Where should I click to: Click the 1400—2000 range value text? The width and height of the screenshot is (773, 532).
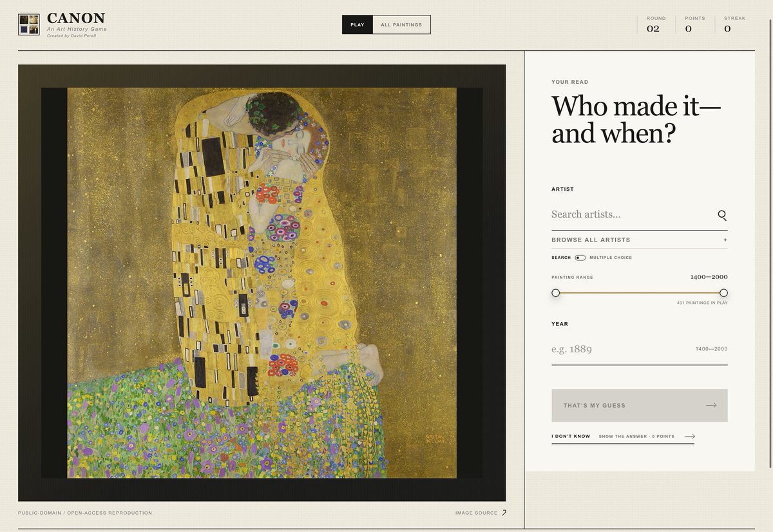[x=709, y=277]
